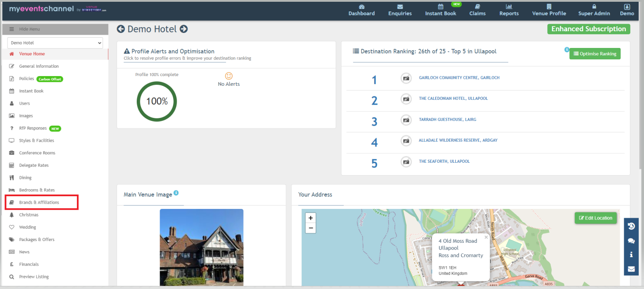
Task: Open Enquiries in the top bar
Action: click(400, 10)
